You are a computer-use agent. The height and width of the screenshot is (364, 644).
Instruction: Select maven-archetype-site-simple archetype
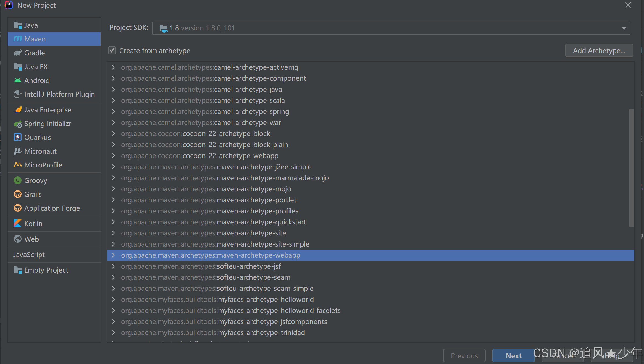370,244
